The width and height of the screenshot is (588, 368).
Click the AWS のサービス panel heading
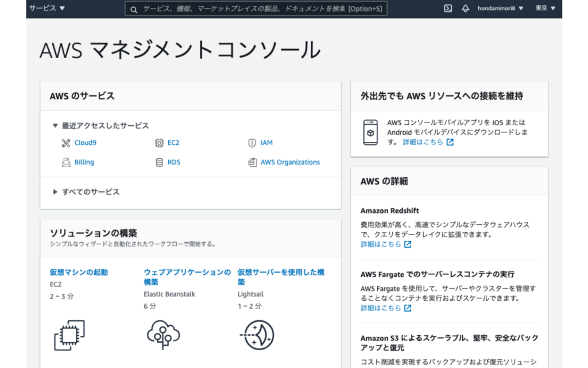[82, 96]
